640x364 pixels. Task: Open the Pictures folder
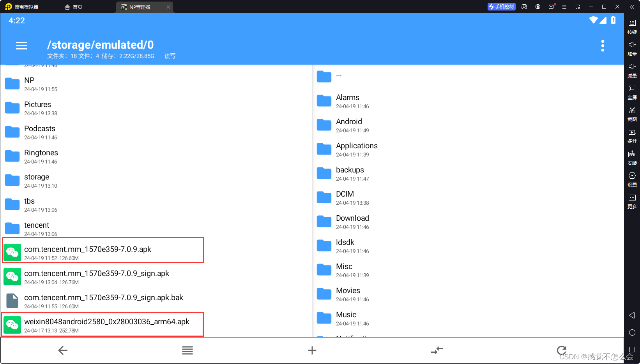click(156, 108)
